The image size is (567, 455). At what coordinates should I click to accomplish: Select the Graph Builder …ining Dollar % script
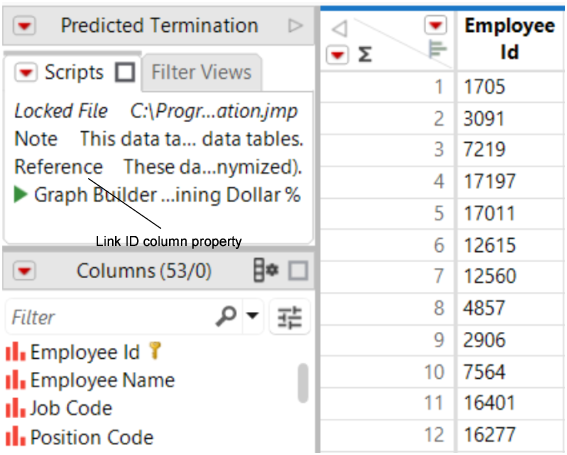[167, 195]
